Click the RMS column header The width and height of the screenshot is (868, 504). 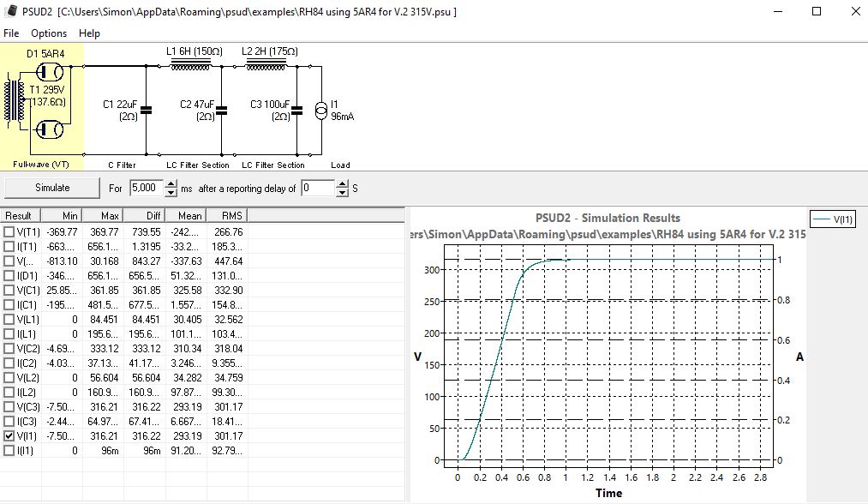click(227, 215)
